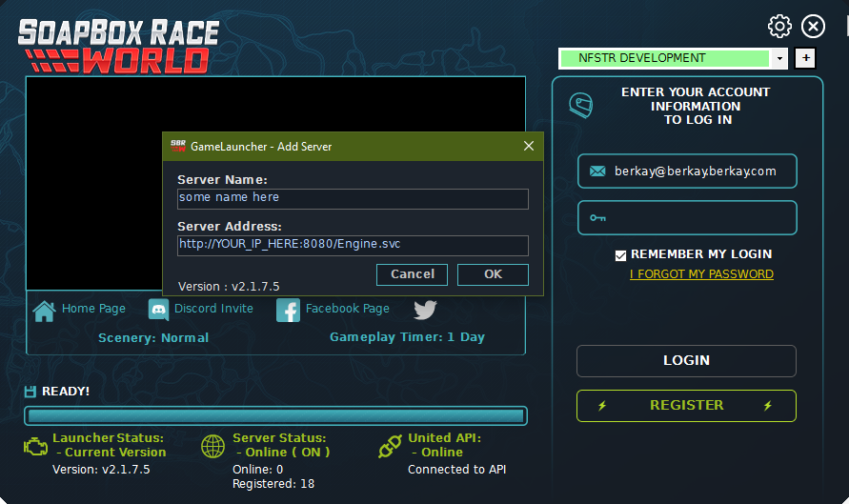Click the REGISTER button
Image resolution: width=849 pixels, height=504 pixels.
point(687,406)
